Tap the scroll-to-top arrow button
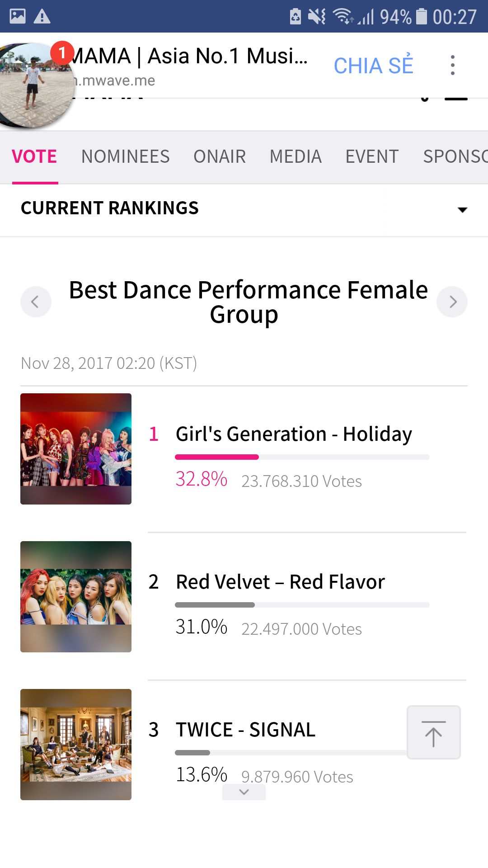488x868 pixels. pyautogui.click(x=433, y=732)
